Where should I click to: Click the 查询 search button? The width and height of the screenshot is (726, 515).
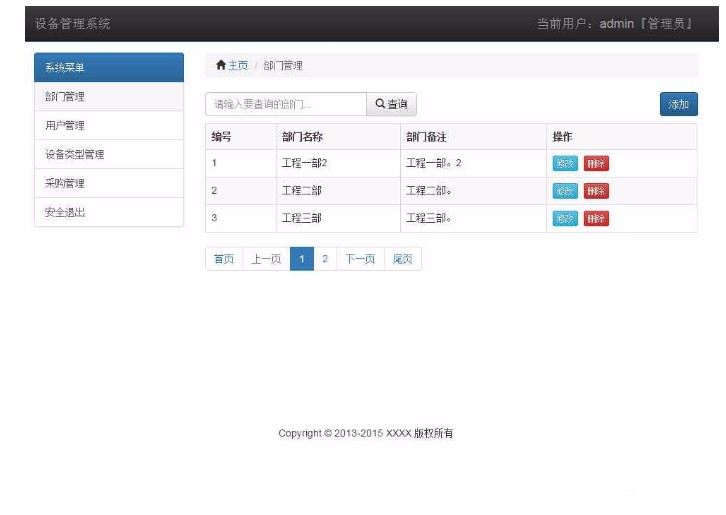click(391, 104)
